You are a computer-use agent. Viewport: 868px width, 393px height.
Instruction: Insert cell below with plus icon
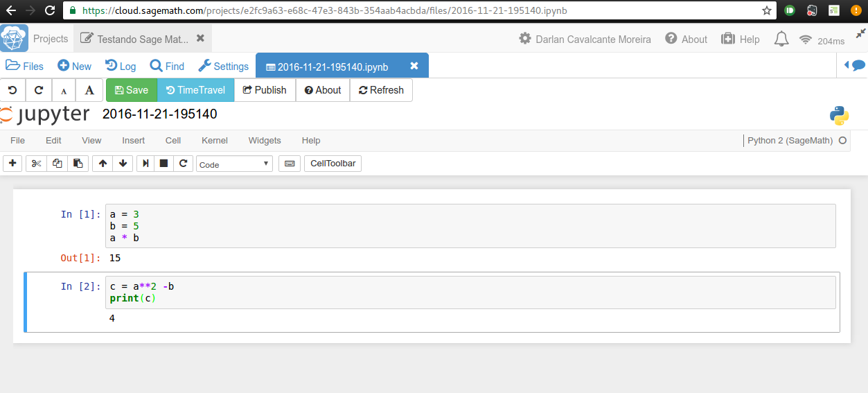point(12,164)
